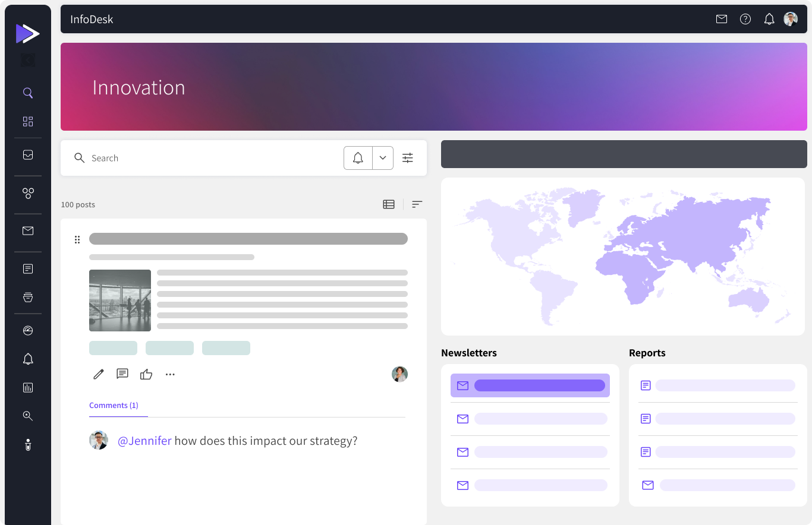
Task: Click the thumbs-up like icon
Action: pos(146,374)
